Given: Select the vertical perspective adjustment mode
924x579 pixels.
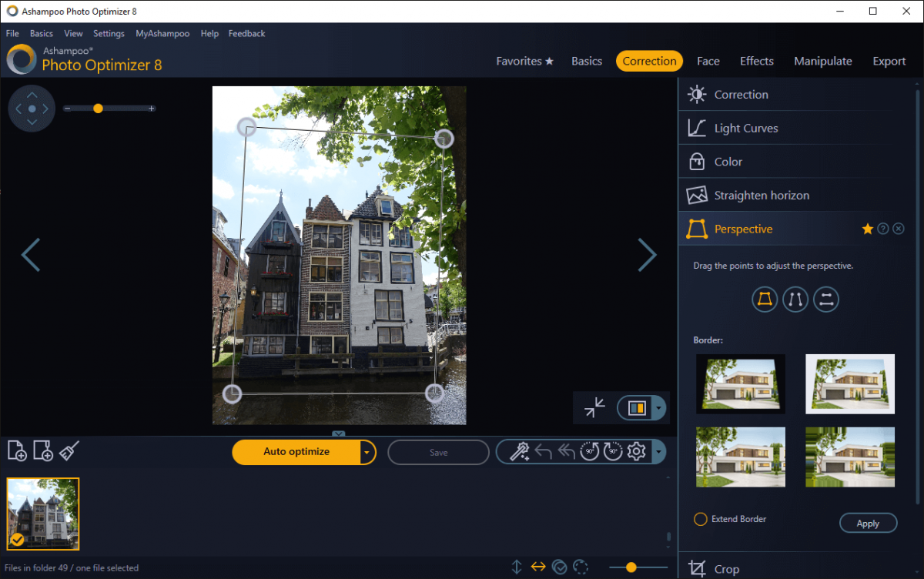Looking at the screenshot, I should (x=795, y=300).
